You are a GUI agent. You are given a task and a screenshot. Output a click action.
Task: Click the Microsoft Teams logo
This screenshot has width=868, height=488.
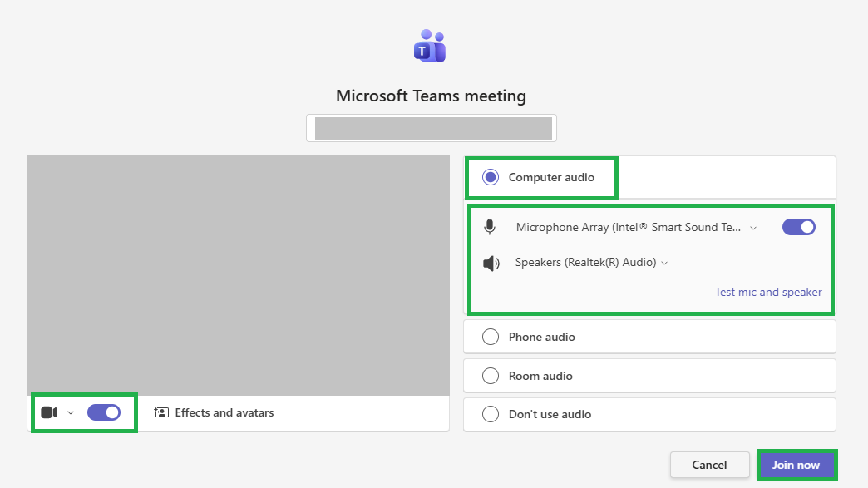tap(430, 46)
